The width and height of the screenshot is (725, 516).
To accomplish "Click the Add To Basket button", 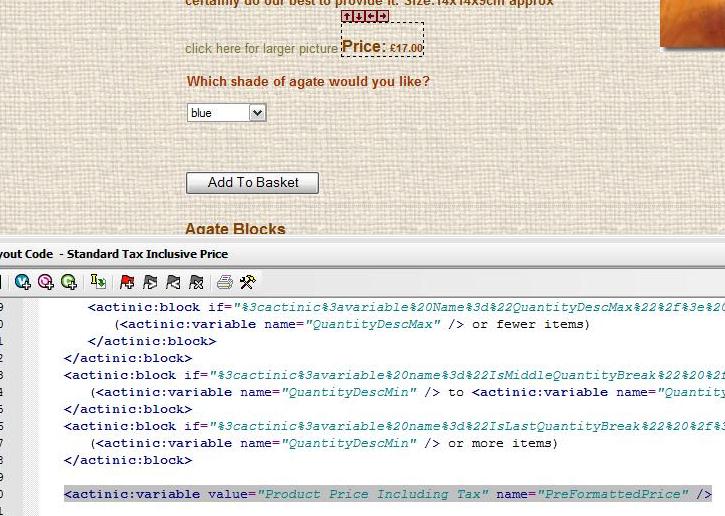I will click(252, 183).
